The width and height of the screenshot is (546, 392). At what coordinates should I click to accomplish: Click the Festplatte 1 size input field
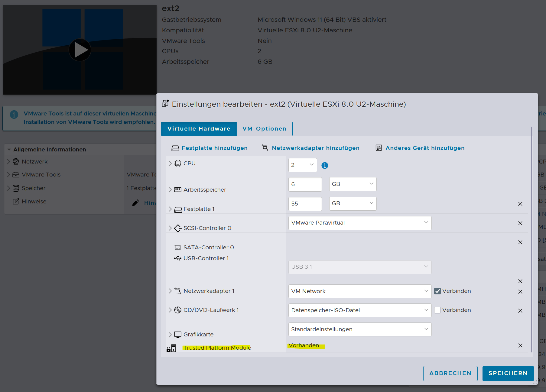click(305, 204)
